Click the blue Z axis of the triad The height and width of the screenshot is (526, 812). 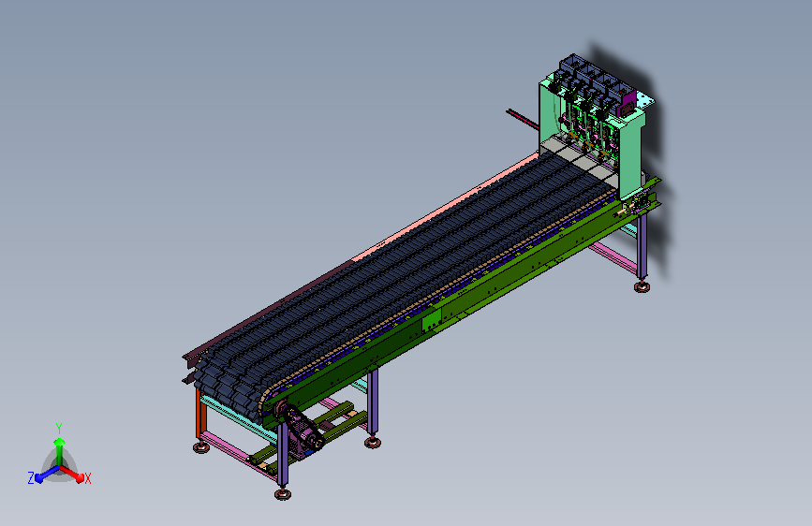click(x=46, y=475)
